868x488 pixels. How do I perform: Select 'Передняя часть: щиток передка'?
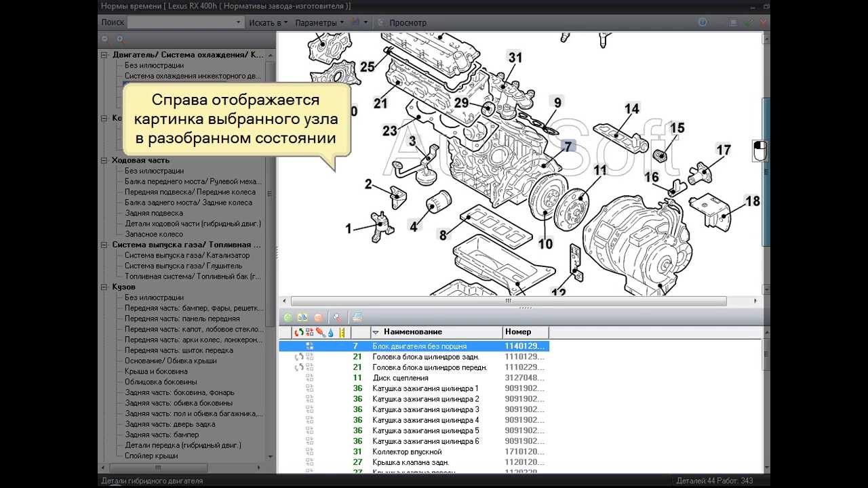[x=179, y=350]
